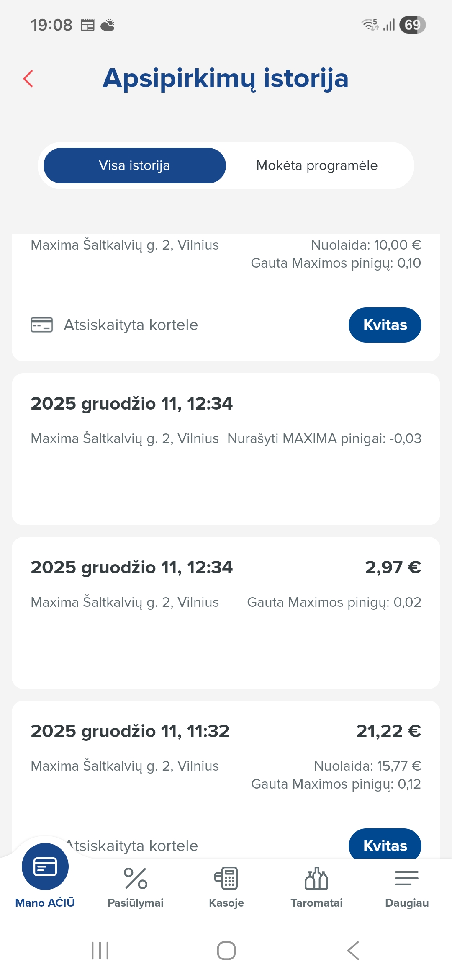The image size is (452, 980).
Task: Tap the calendar icon in status bar
Action: pyautogui.click(x=87, y=25)
